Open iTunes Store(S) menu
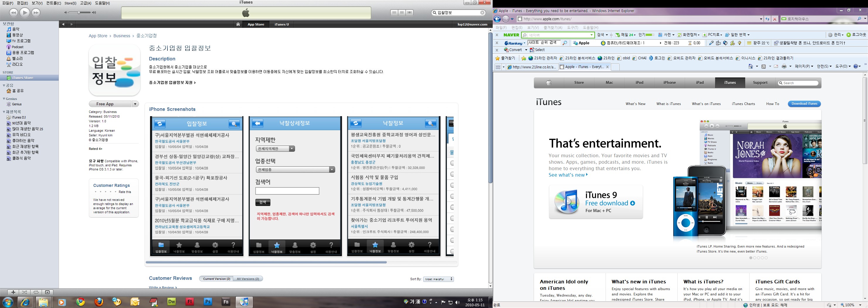868x308 pixels. 70,3
